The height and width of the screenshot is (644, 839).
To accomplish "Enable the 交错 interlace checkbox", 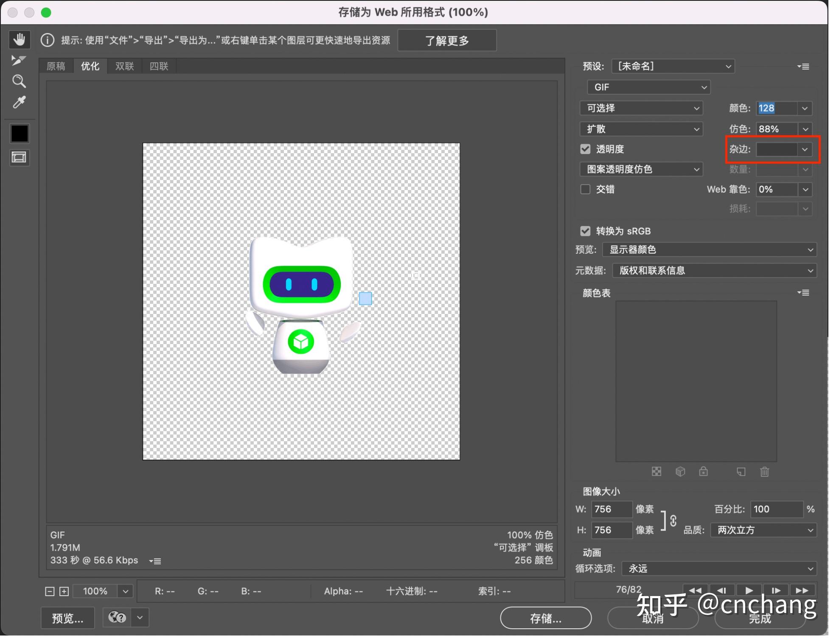I will pos(585,189).
